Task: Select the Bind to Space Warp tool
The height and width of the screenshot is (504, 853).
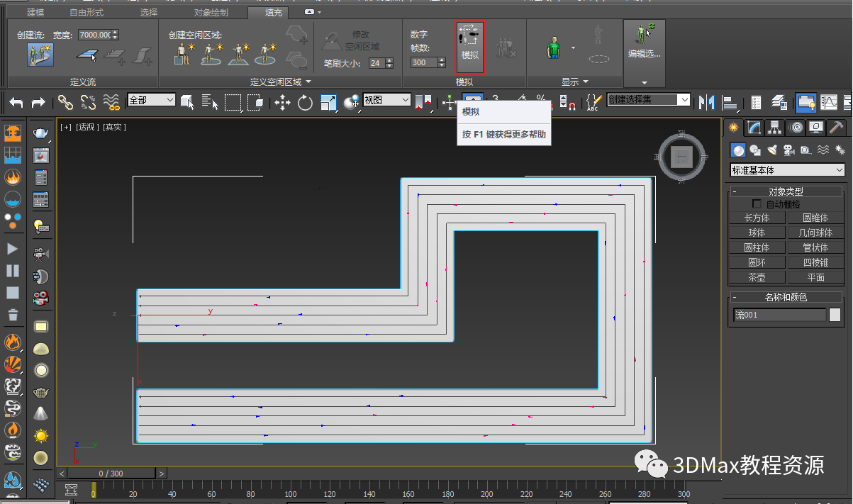Action: 111,103
